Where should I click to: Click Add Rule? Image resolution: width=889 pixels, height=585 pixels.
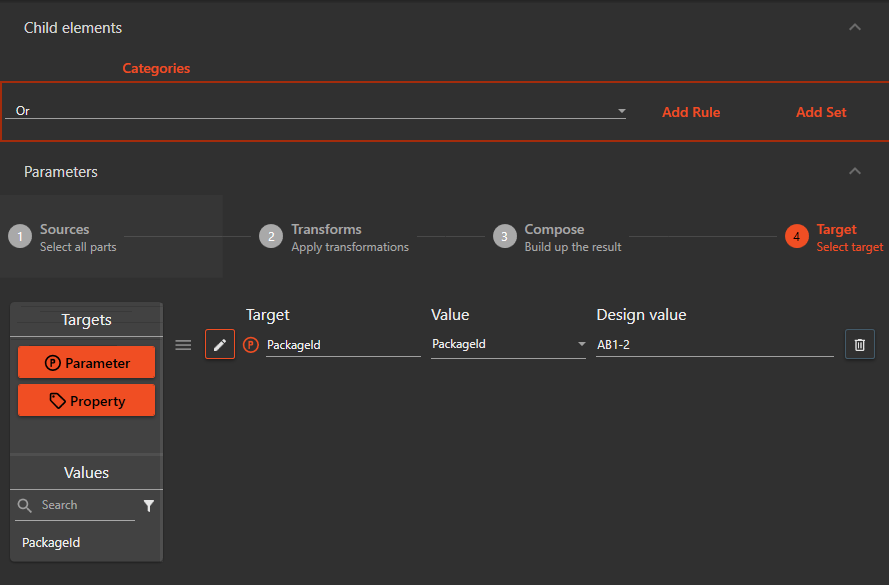(691, 111)
